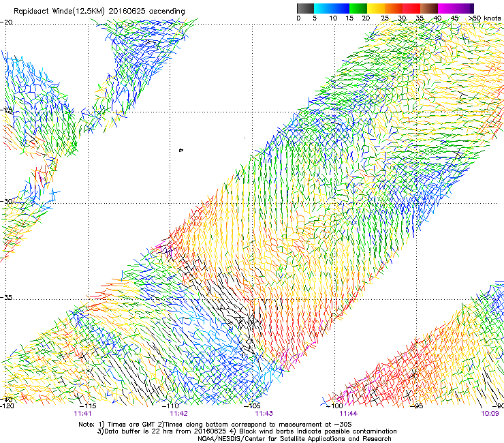The width and height of the screenshot is (504, 443).
Task: Click the 11:42 pass time label
Action: click(x=178, y=414)
